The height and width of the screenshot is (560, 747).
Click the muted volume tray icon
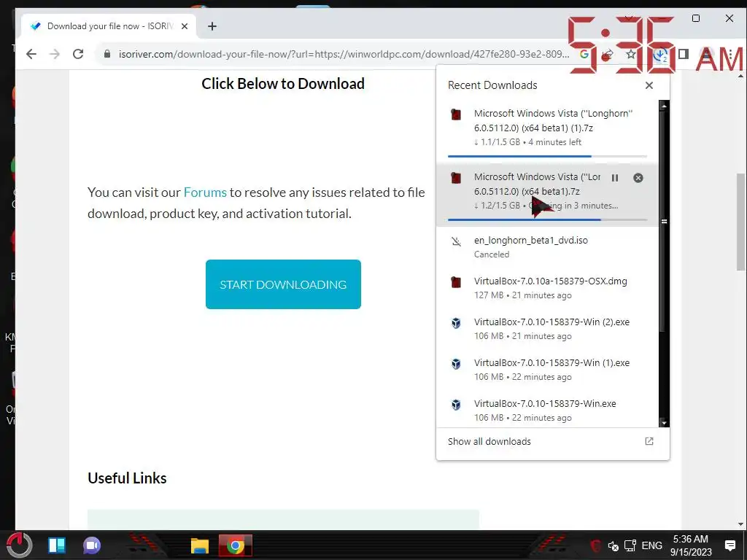pos(613,545)
